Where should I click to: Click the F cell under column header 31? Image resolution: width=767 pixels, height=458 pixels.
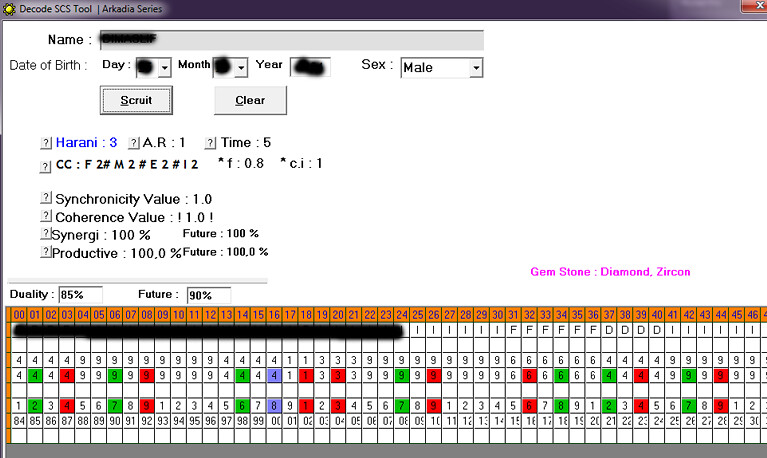click(x=513, y=330)
